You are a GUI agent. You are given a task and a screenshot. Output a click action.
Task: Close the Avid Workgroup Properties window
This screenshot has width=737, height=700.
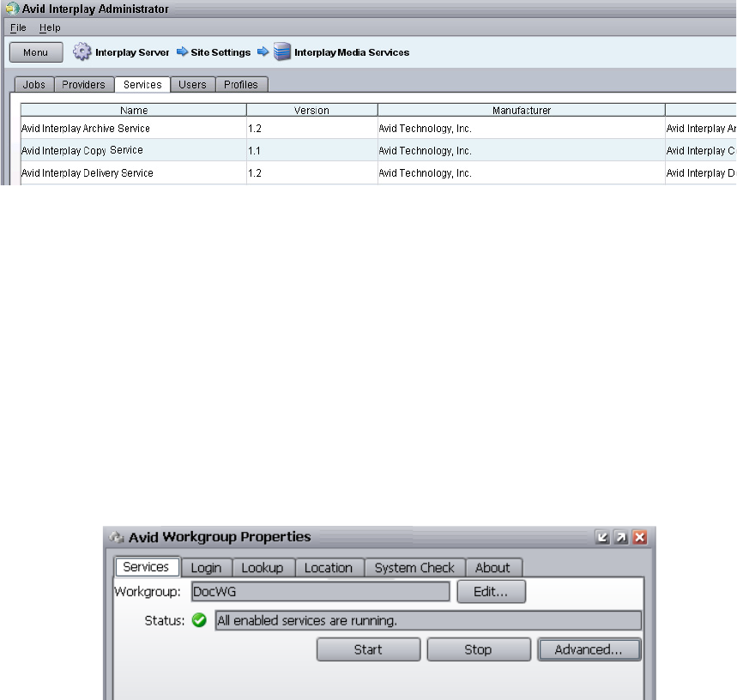640,537
